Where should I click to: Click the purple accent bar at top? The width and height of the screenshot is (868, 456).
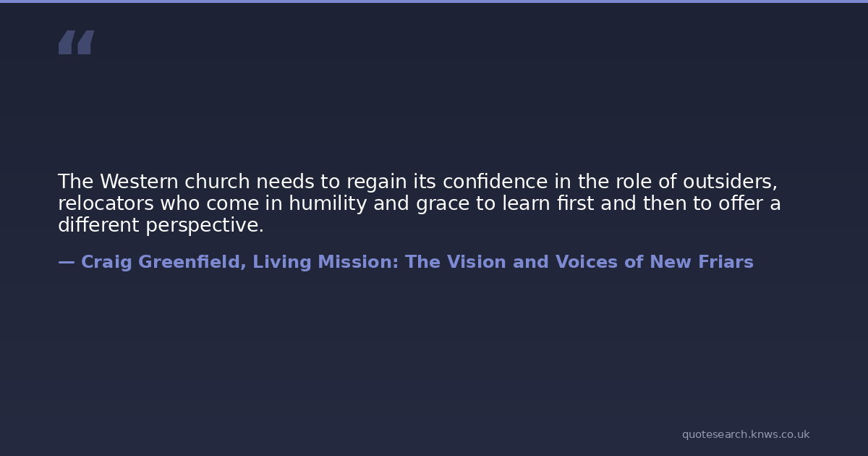434,1
